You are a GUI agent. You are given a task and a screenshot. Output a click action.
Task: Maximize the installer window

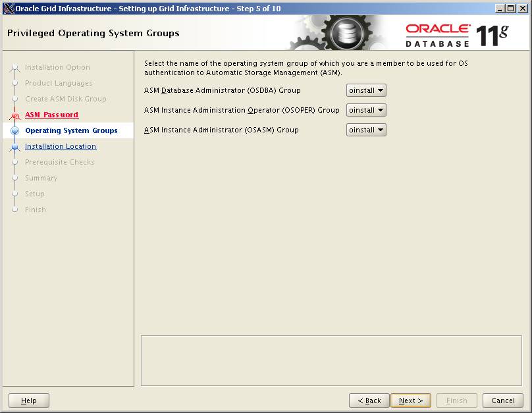pyautogui.click(x=511, y=9)
